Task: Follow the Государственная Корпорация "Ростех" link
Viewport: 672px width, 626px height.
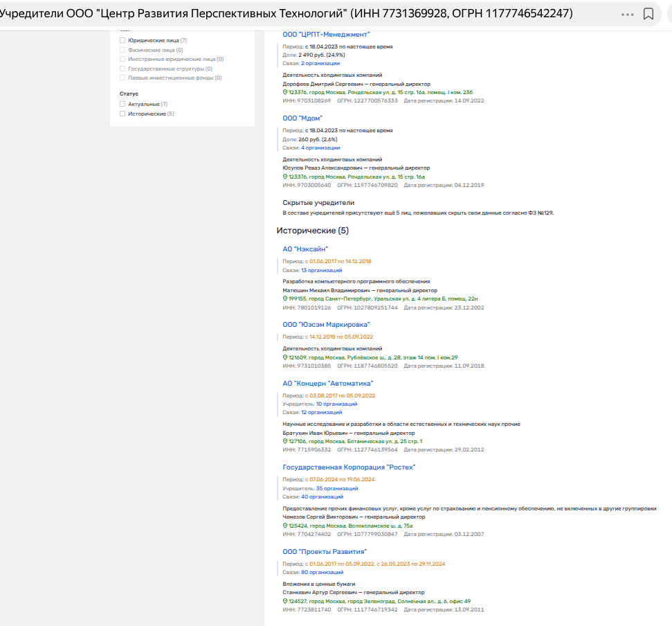Action: 348,467
